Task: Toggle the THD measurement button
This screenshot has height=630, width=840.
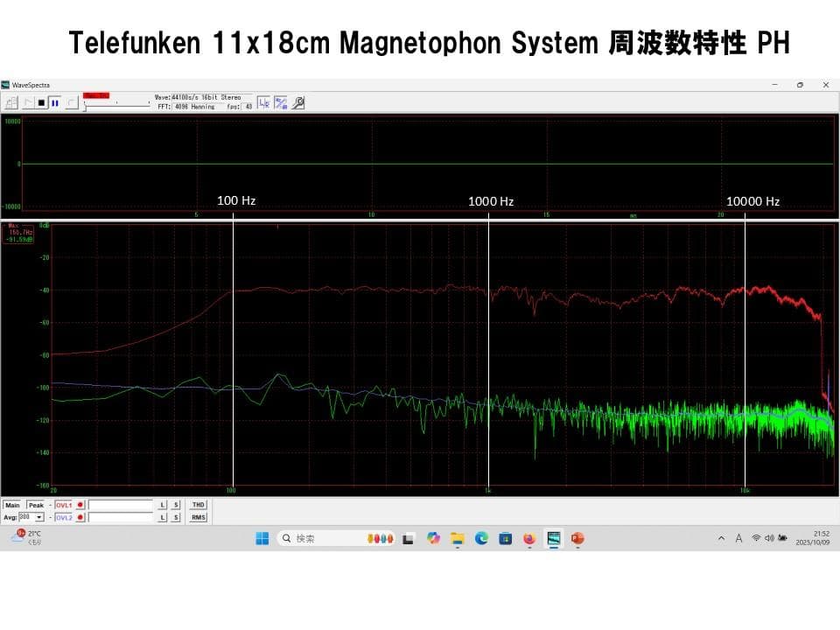Action: point(199,505)
